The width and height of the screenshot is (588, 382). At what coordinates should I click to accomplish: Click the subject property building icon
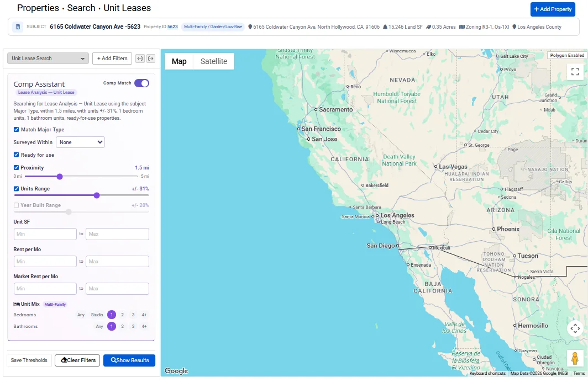18,27
